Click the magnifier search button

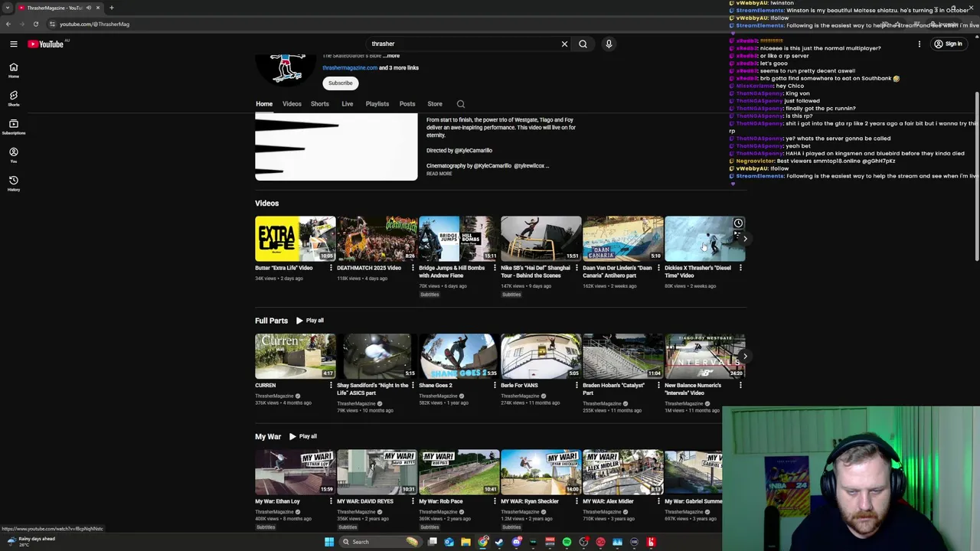[583, 44]
